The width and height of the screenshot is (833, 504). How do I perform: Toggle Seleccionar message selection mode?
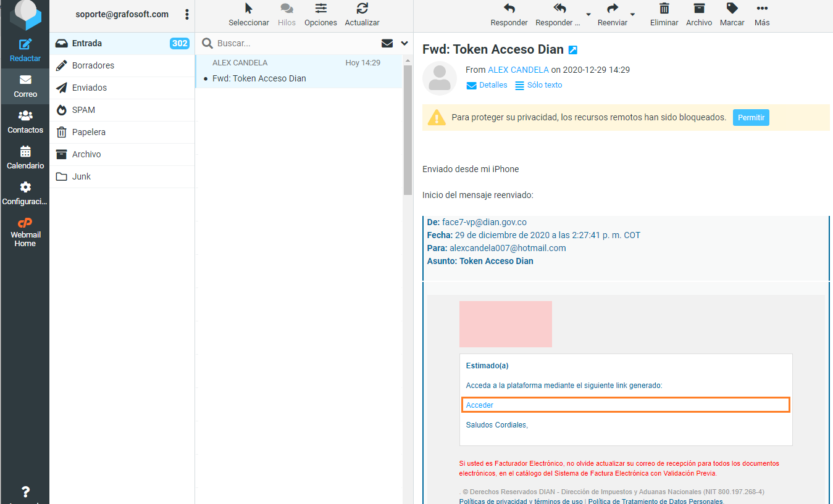[248, 9]
